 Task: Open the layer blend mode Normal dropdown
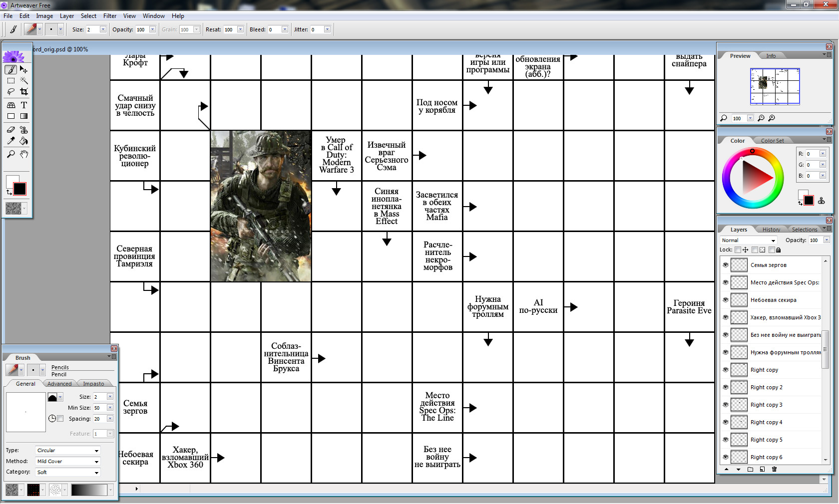(748, 241)
